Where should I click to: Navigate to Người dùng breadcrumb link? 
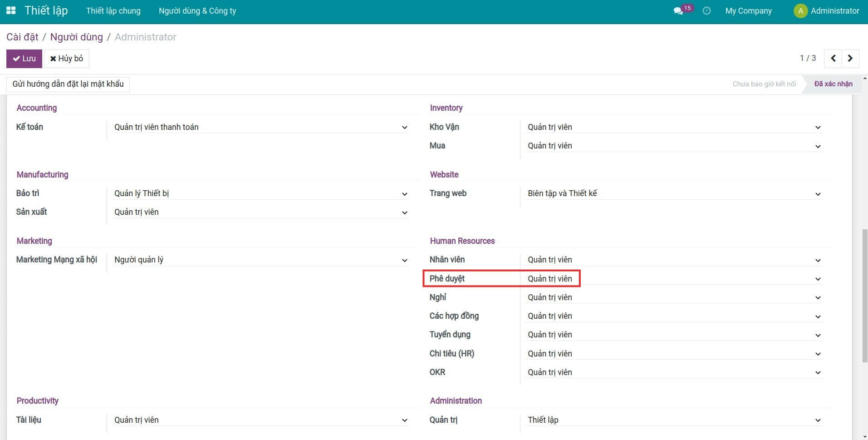[x=76, y=37]
